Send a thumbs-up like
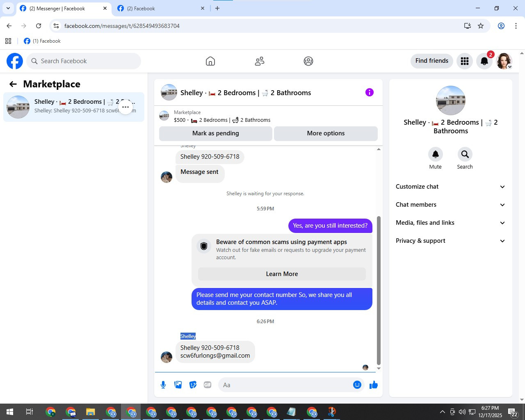Screen dimensions: 525x420 click(x=373, y=385)
